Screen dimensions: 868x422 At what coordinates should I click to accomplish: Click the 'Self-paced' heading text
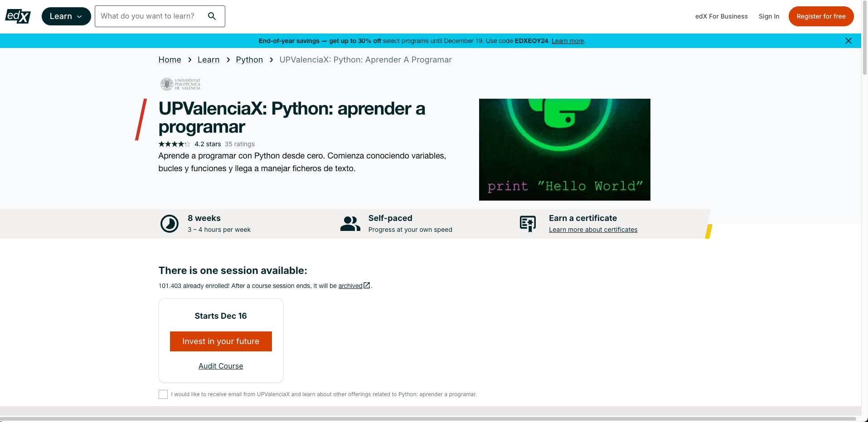click(390, 218)
